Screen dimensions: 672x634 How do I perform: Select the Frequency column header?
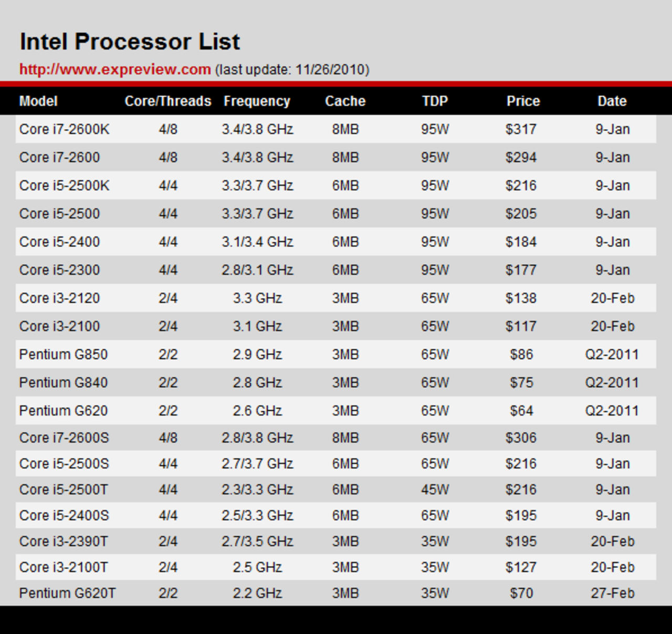coord(257,101)
